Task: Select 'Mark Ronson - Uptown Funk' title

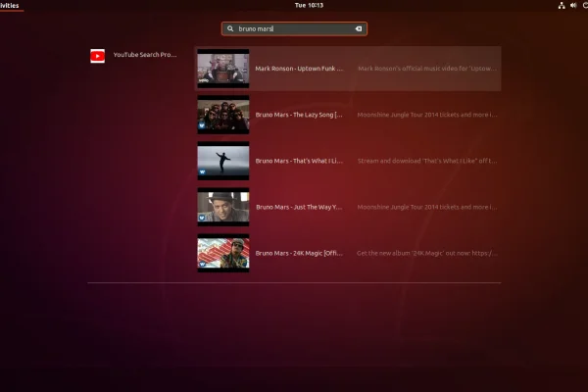Action: [x=299, y=69]
